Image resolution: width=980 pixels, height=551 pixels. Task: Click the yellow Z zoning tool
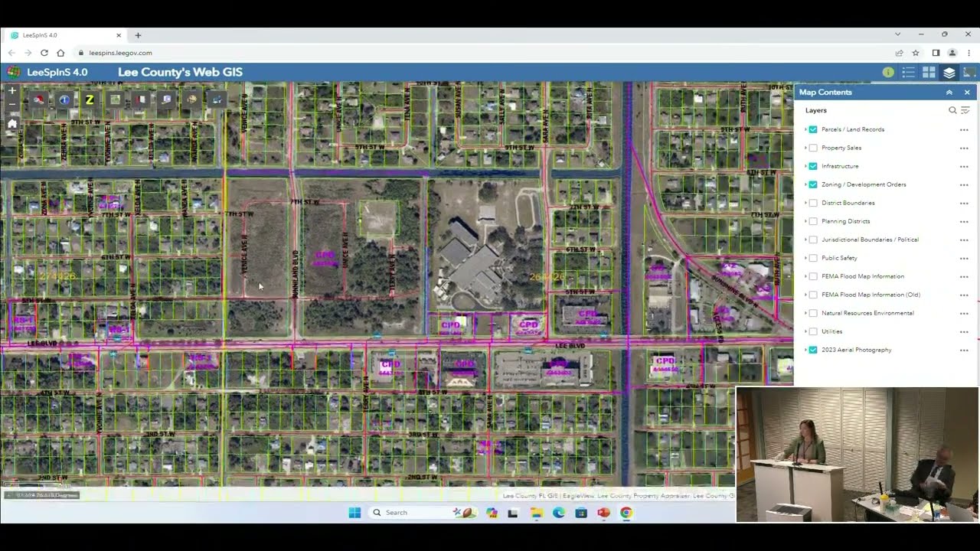point(90,99)
